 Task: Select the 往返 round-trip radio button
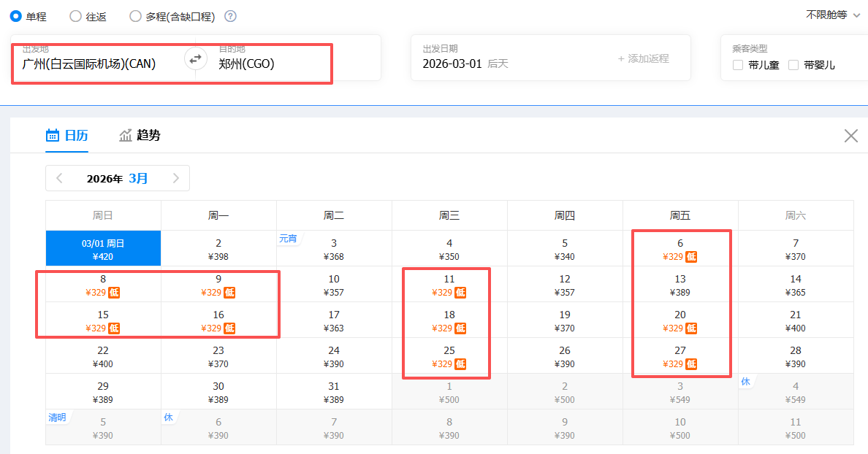(75, 16)
